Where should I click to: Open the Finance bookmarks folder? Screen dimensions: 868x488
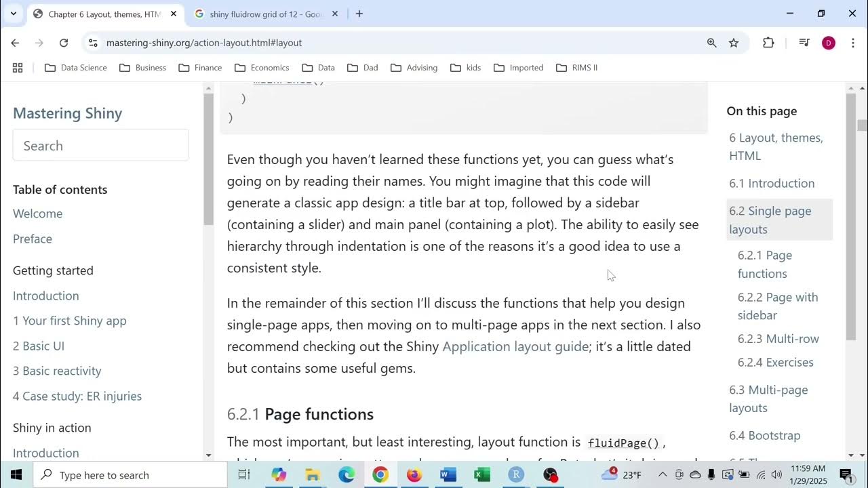coord(200,68)
